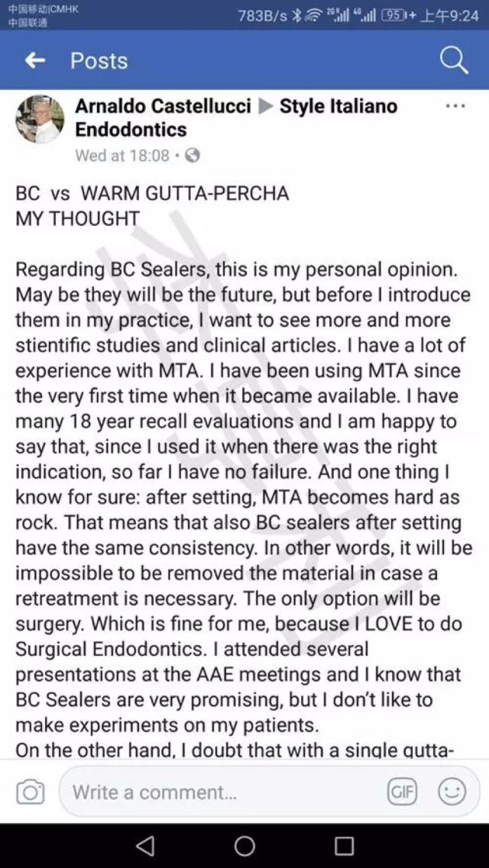489x868 pixels.
Task: Open Arnaldo Castellucci's profile picture
Action: click(40, 119)
